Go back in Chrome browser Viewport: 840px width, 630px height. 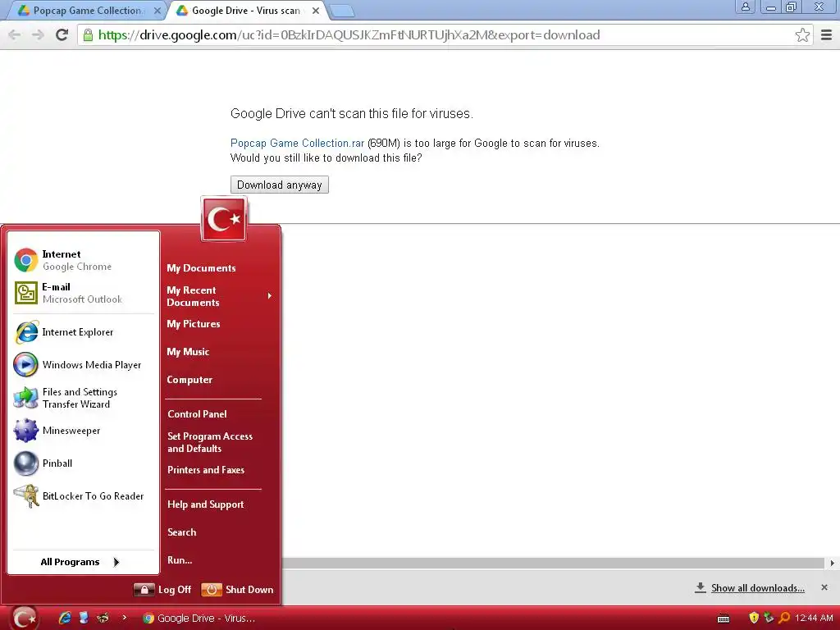pyautogui.click(x=15, y=34)
